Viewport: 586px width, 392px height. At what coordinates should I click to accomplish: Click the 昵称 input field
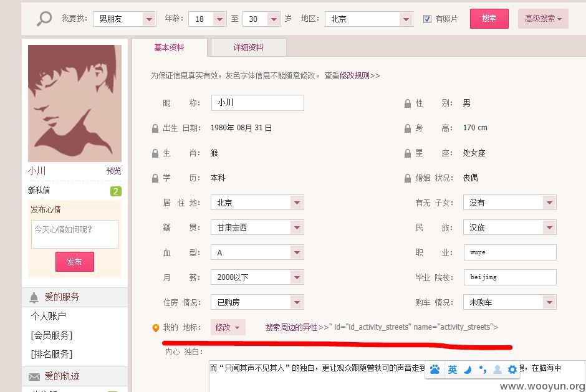coord(257,103)
